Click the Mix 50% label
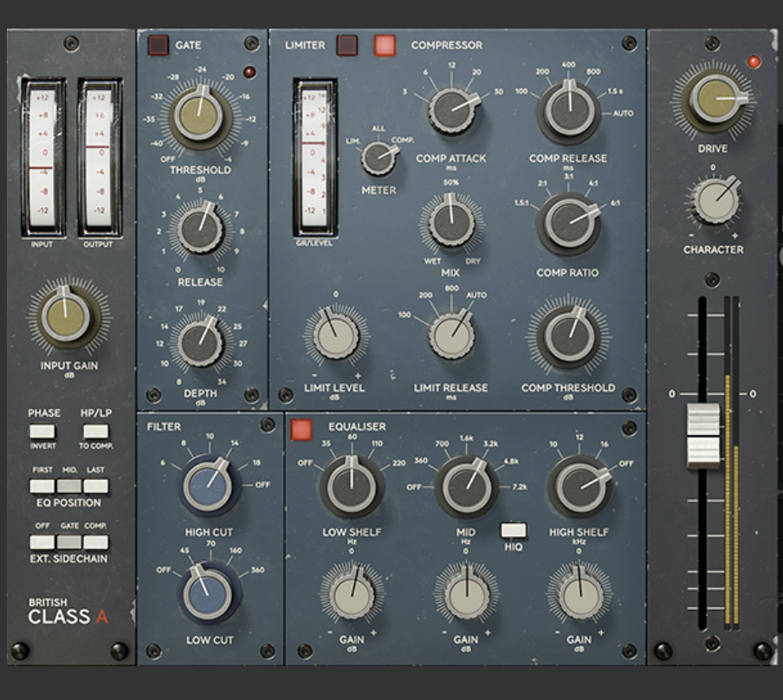Image resolution: width=783 pixels, height=700 pixels. [x=451, y=183]
